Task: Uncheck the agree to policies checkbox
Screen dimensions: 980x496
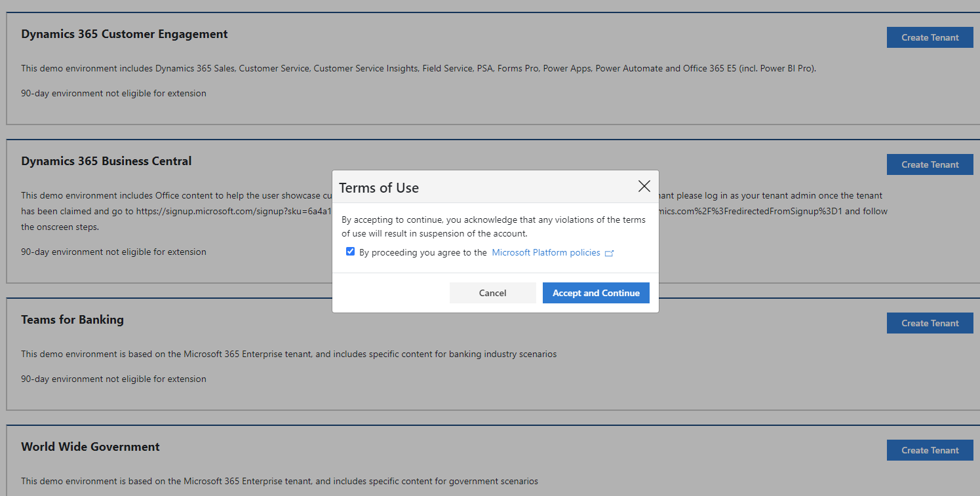Action: (350, 252)
